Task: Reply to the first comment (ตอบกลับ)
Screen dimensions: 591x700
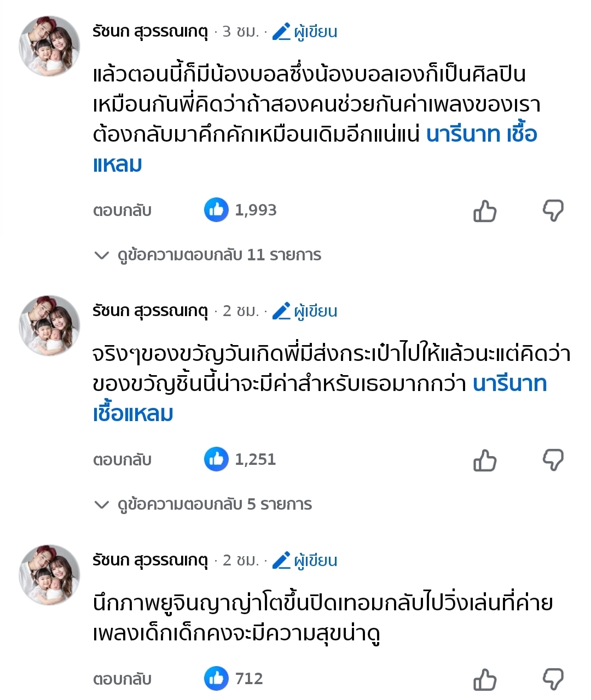Action: 122,211
